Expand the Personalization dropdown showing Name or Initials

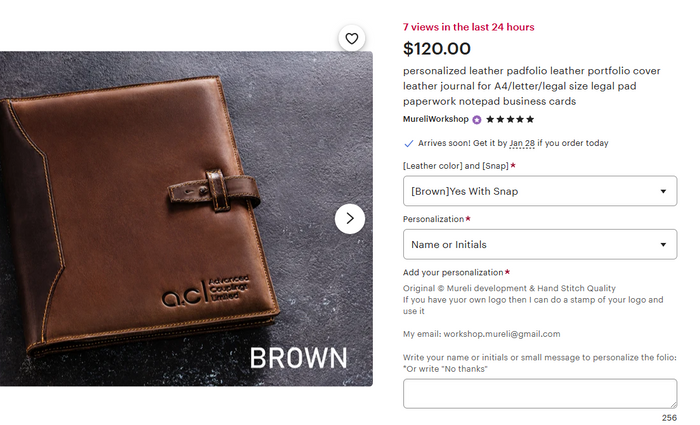pos(539,243)
